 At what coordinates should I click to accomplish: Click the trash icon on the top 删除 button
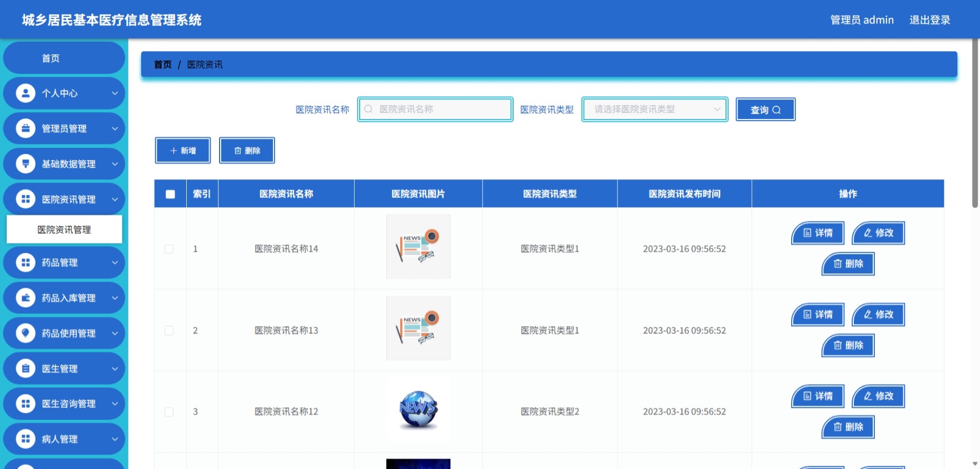[238, 151]
